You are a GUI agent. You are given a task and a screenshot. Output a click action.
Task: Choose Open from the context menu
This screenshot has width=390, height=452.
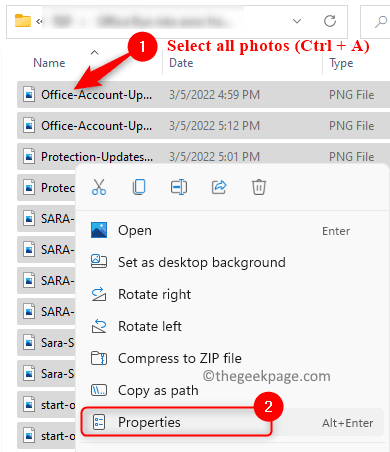230,231
